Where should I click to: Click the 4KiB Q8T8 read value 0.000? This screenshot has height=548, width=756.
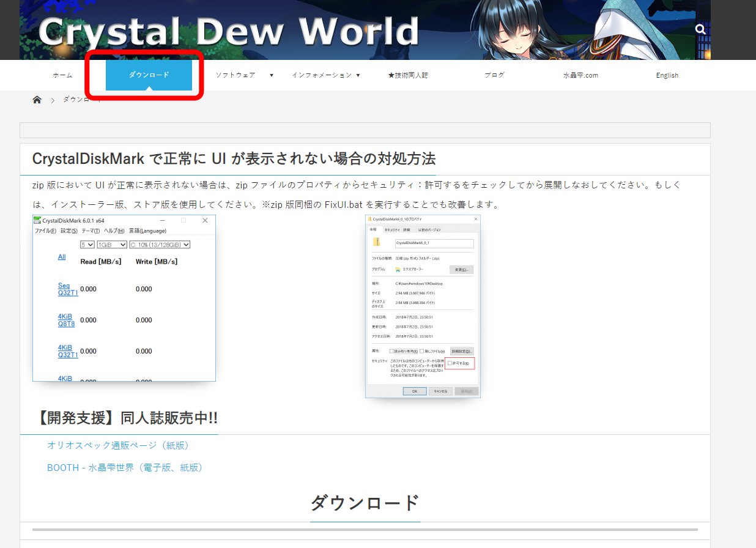(x=89, y=320)
